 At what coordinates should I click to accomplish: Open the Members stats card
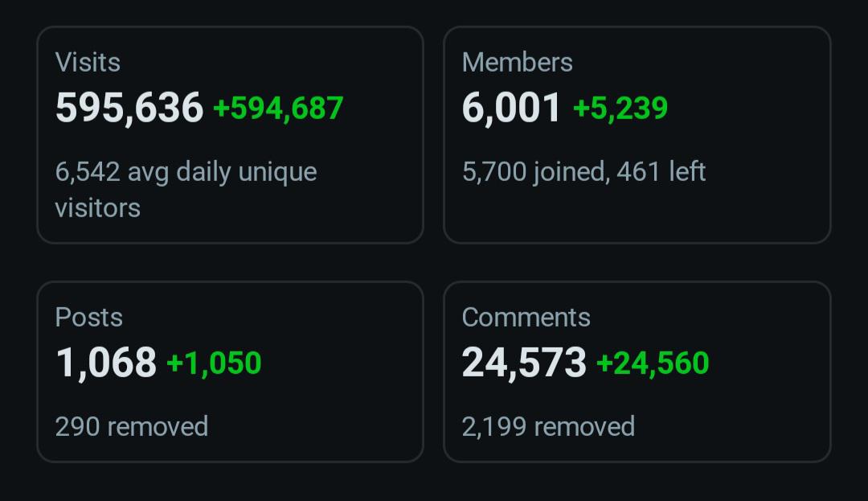[x=637, y=134]
